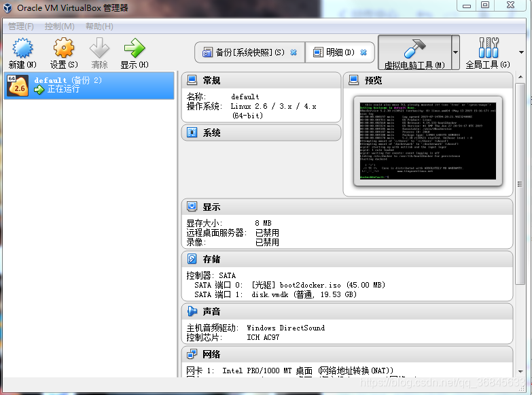Expand Machine Tools dropdown arrow
Image resolution: width=532 pixels, height=395 pixels.
[x=456, y=52]
